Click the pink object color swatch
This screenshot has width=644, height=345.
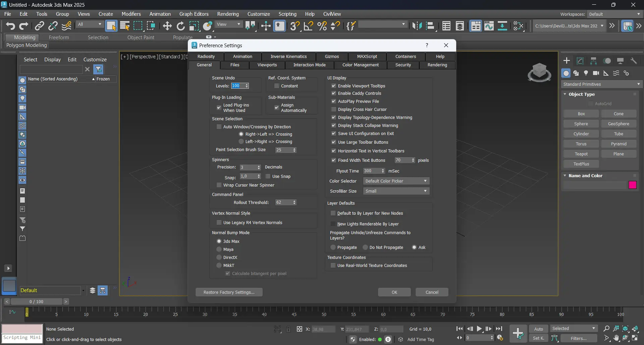tap(632, 185)
